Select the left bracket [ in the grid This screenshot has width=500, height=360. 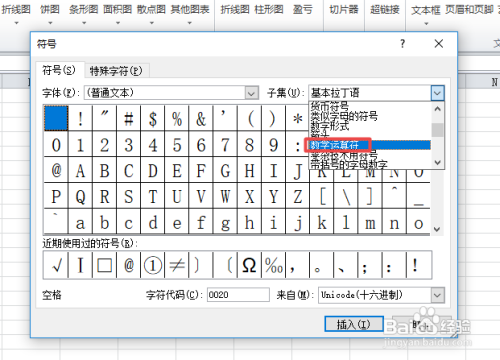pyautogui.click(x=322, y=196)
